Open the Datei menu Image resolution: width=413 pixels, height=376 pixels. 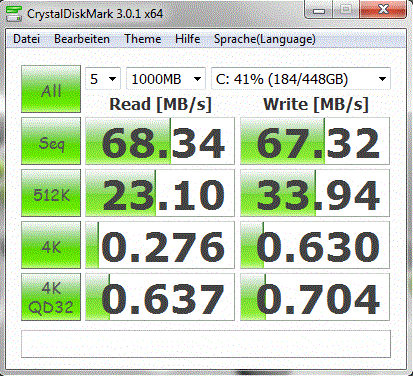pos(26,39)
